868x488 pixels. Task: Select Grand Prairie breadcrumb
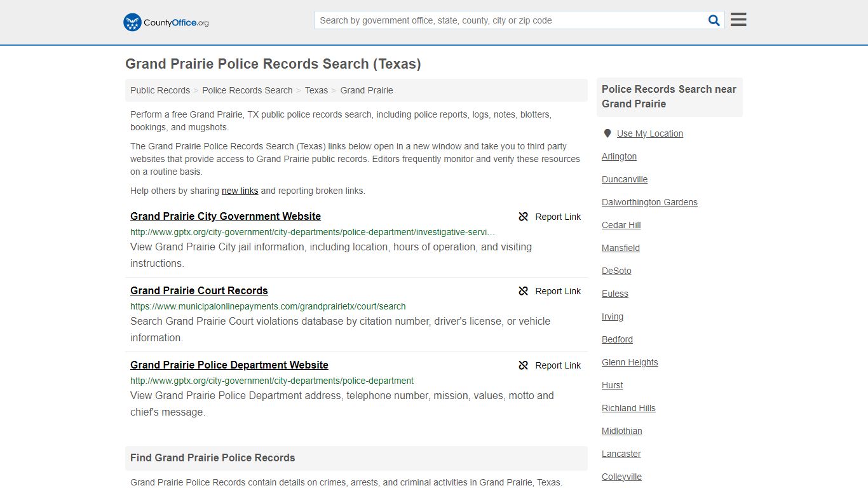(367, 90)
